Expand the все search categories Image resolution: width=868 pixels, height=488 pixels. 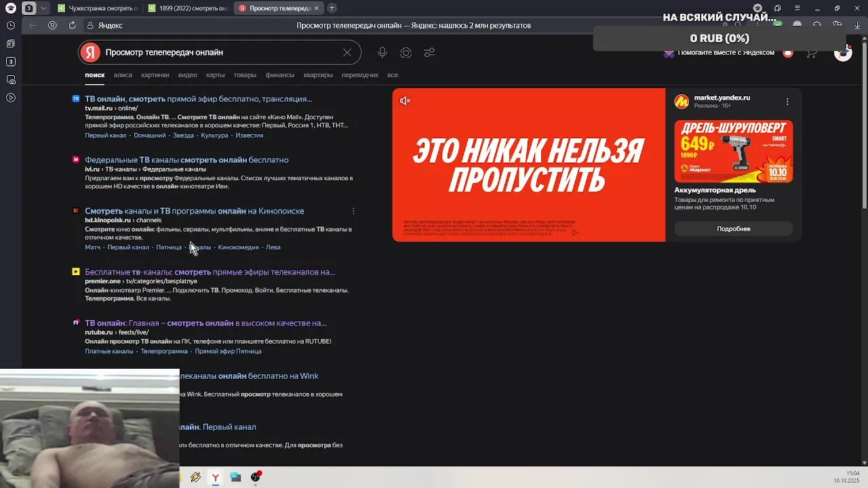[x=393, y=75]
